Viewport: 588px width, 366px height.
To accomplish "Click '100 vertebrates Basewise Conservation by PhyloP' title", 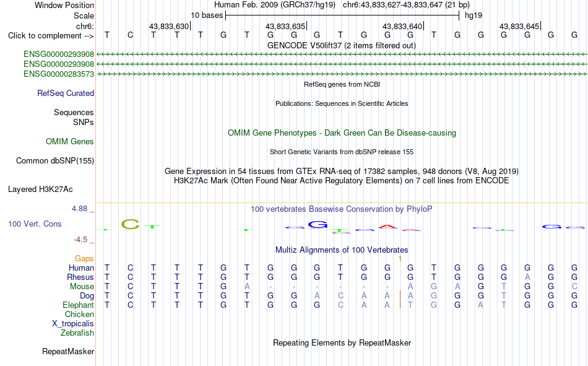I will (x=342, y=209).
